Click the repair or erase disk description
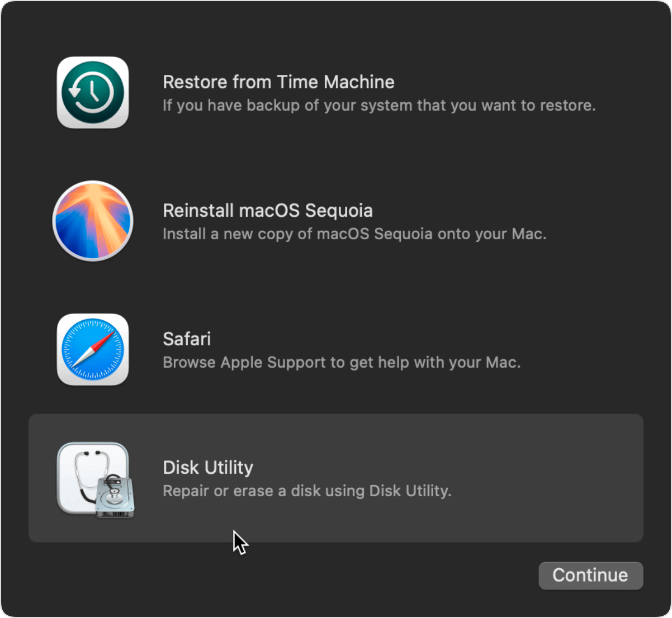This screenshot has width=672, height=618. [306, 491]
